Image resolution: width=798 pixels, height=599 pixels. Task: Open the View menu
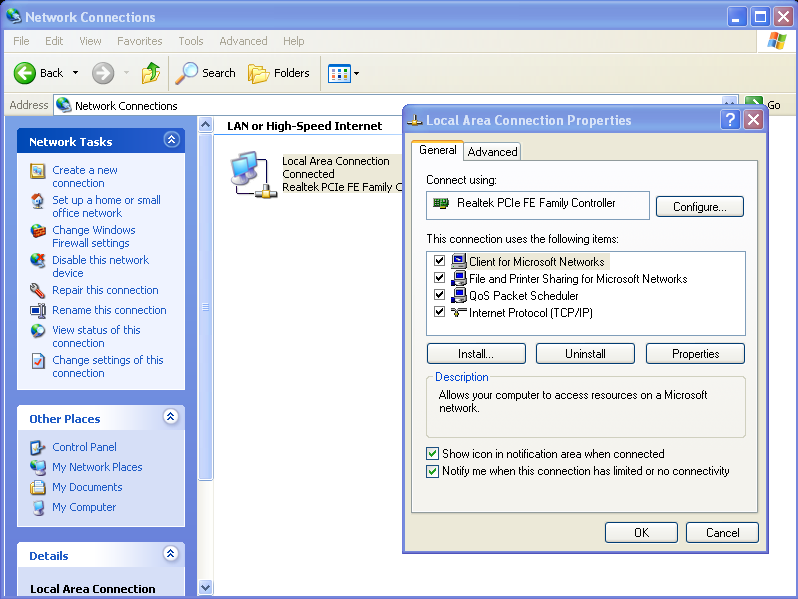tap(90, 41)
